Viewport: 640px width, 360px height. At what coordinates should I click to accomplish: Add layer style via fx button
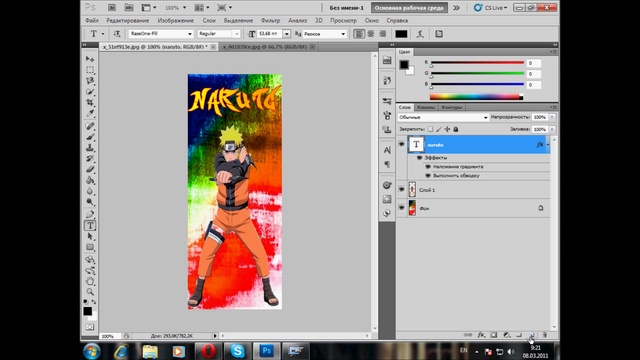pos(481,335)
